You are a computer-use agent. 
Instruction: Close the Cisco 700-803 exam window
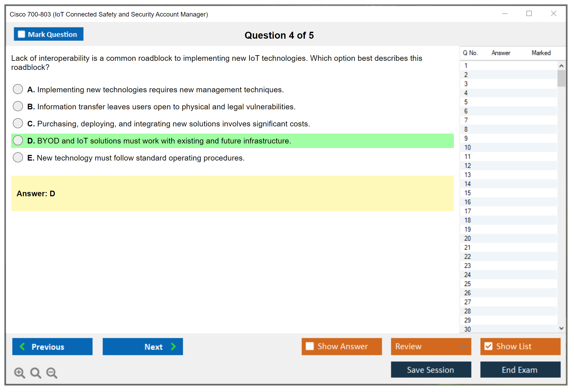pos(553,14)
